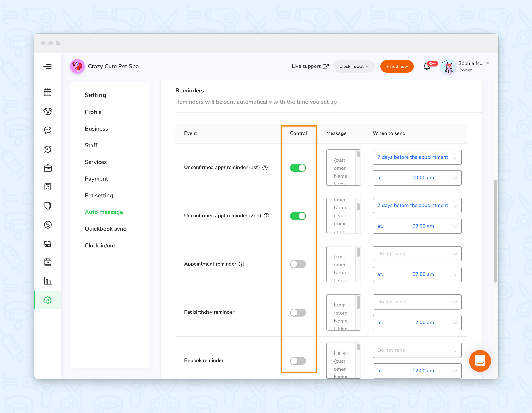
Task: Click the notification bell with 99+ badge
Action: 427,66
